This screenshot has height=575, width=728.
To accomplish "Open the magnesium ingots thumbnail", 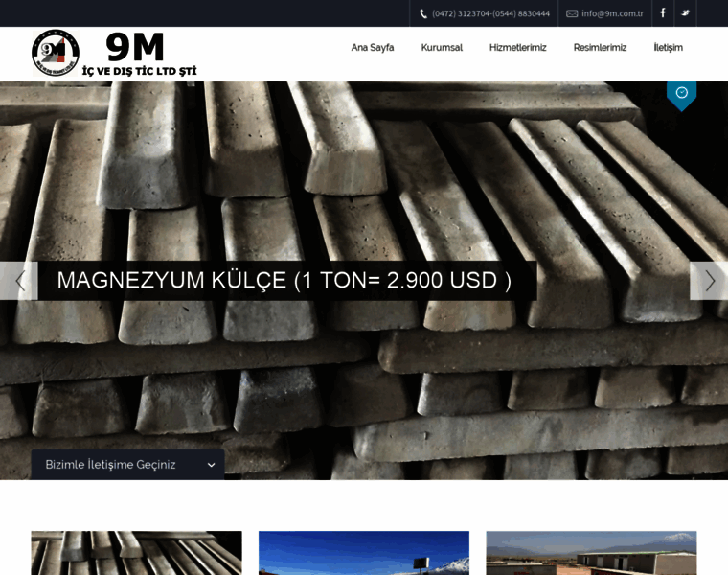I will (136, 553).
